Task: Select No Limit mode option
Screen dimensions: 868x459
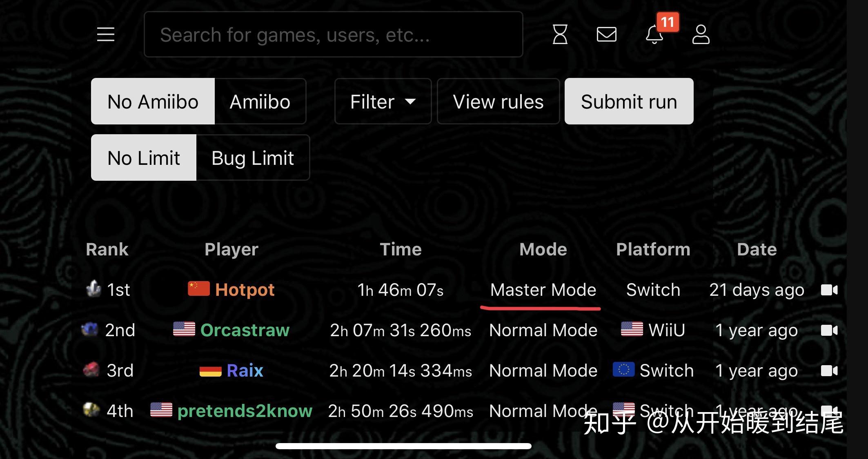Action: click(x=144, y=158)
